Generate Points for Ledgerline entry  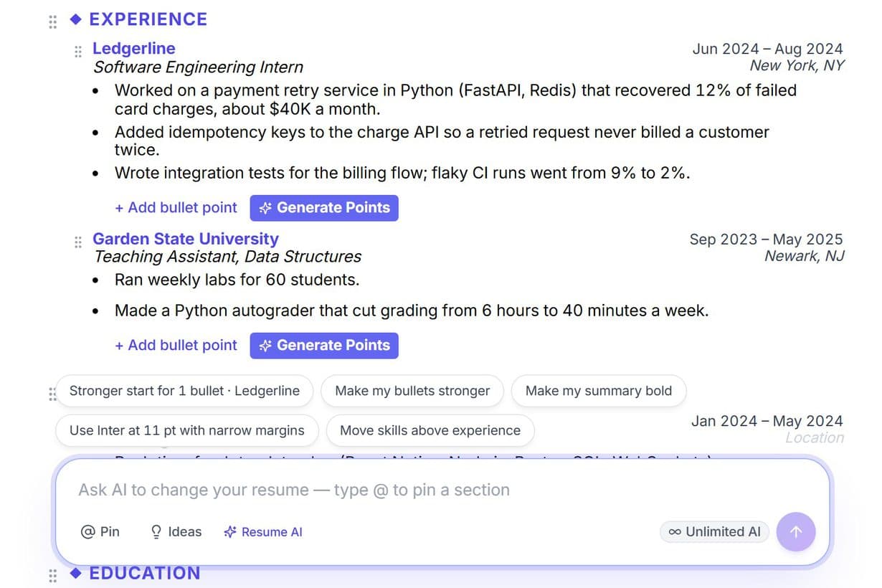[324, 208]
